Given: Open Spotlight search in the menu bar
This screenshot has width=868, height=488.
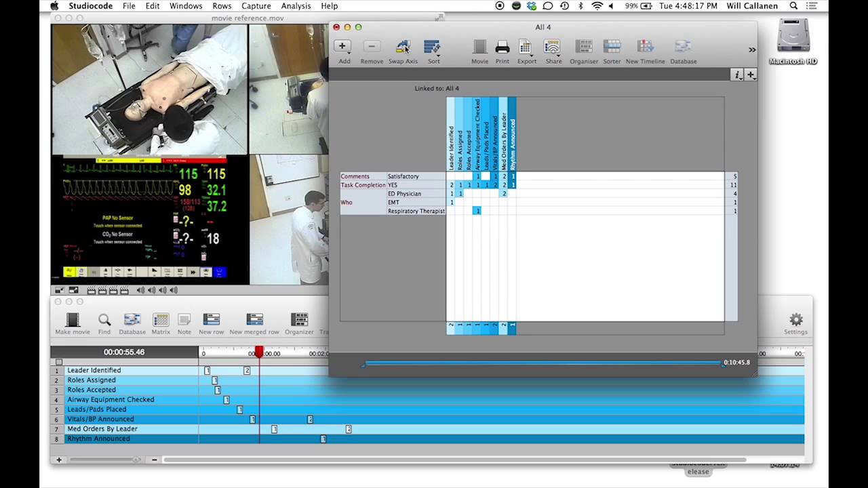Looking at the screenshot, I should point(793,6).
